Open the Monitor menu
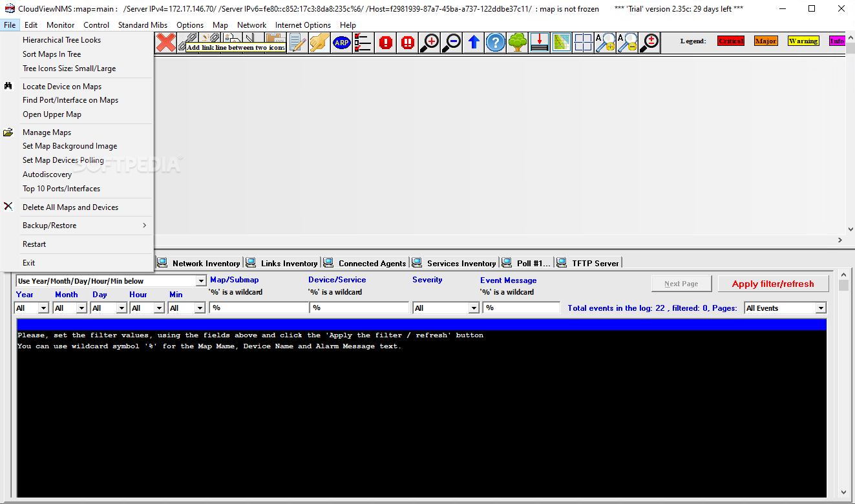Screen dimensions: 855x504 61,25
